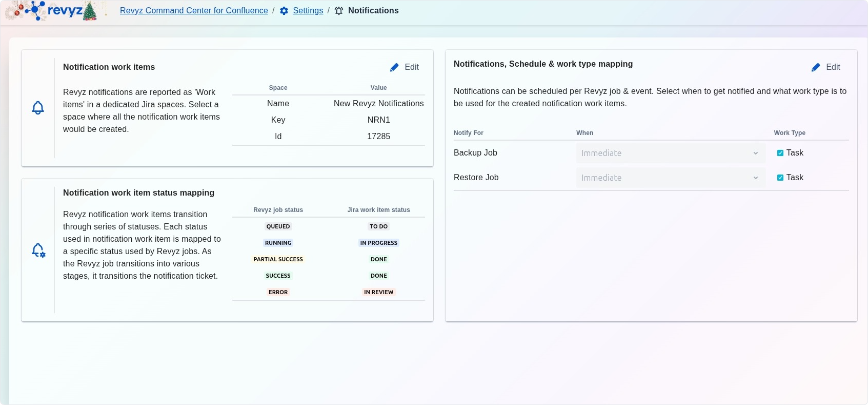The image size is (868, 405).
Task: Click the Settings gear icon in the breadcrumb
Action: tap(284, 11)
